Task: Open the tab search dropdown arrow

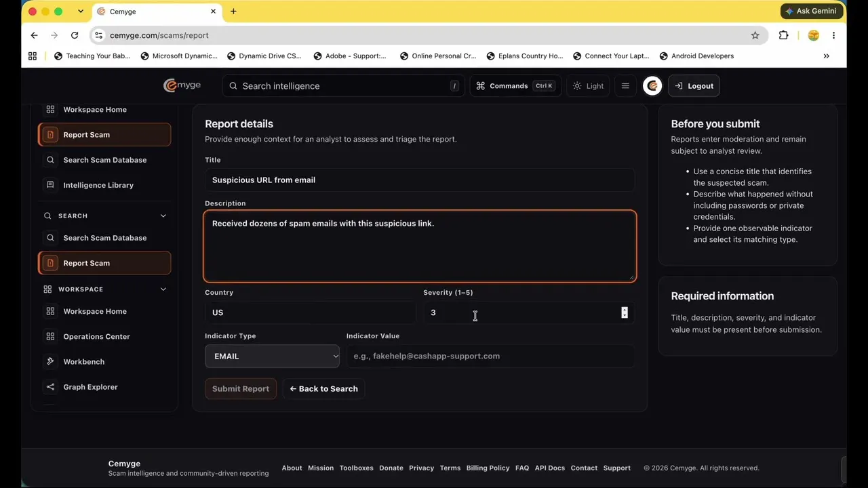Action: pos(81,12)
